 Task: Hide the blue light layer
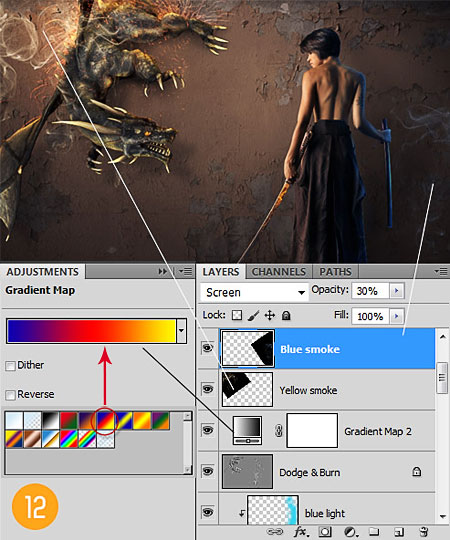click(208, 512)
